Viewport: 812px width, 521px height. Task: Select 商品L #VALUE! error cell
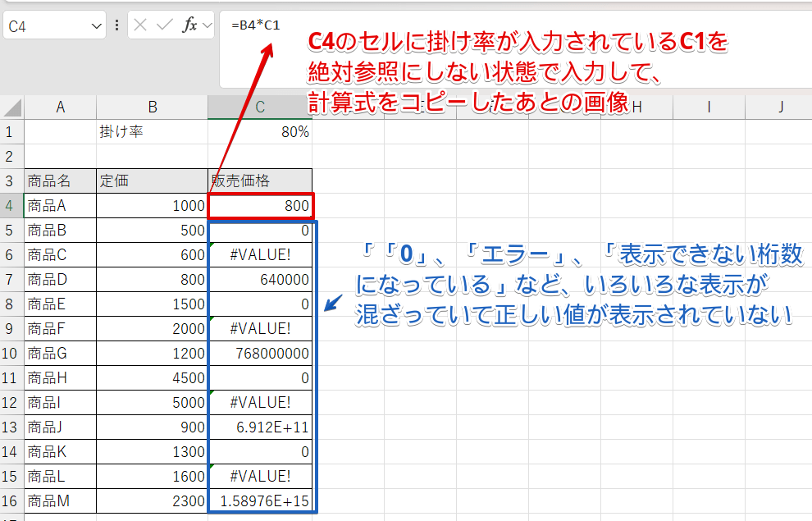(260, 476)
